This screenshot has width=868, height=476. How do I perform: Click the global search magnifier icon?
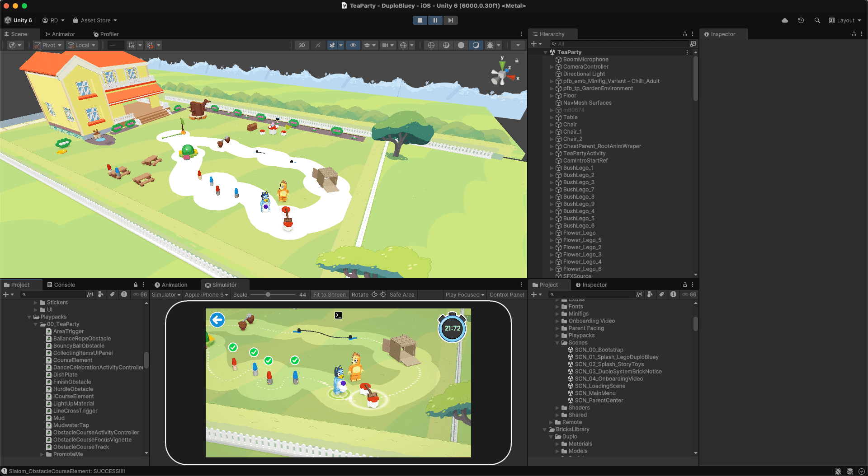coord(817,20)
